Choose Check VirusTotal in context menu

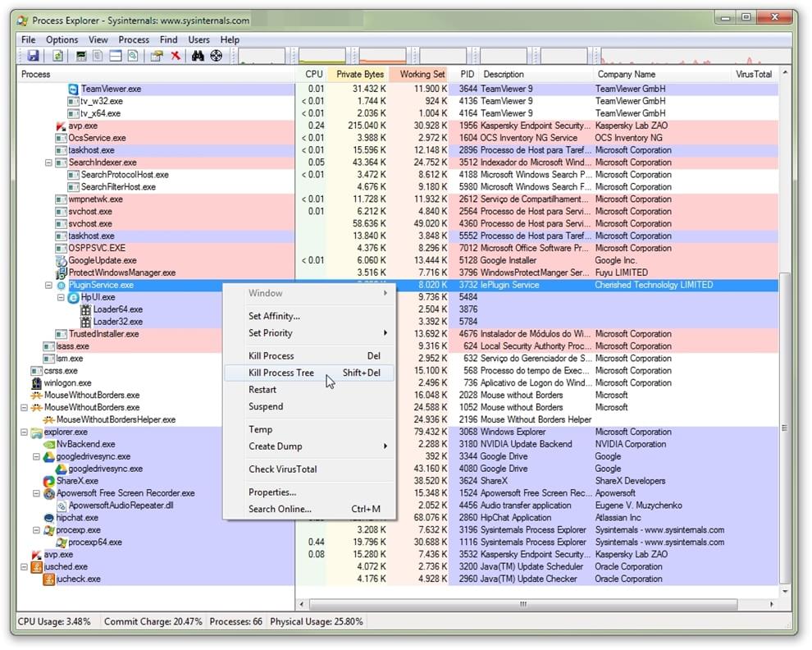coord(310,469)
